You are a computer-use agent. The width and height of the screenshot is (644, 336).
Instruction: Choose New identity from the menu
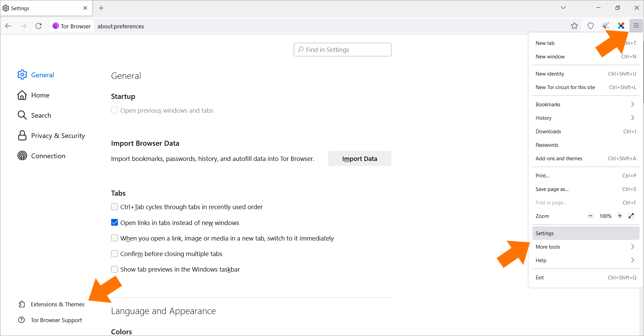coord(586,74)
